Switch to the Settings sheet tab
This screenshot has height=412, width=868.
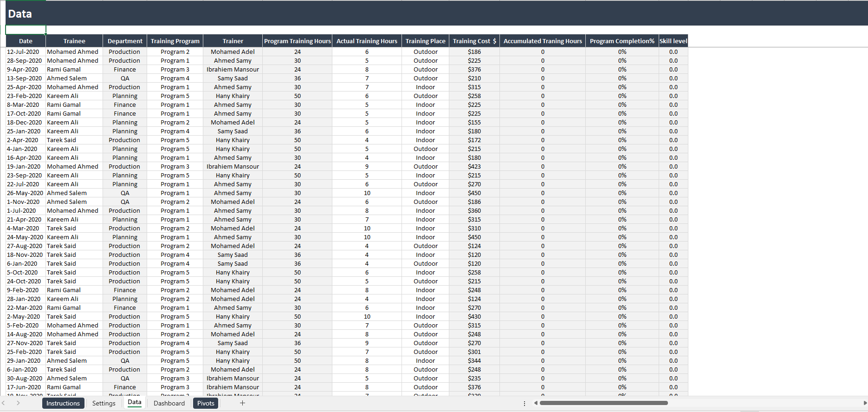coord(104,403)
